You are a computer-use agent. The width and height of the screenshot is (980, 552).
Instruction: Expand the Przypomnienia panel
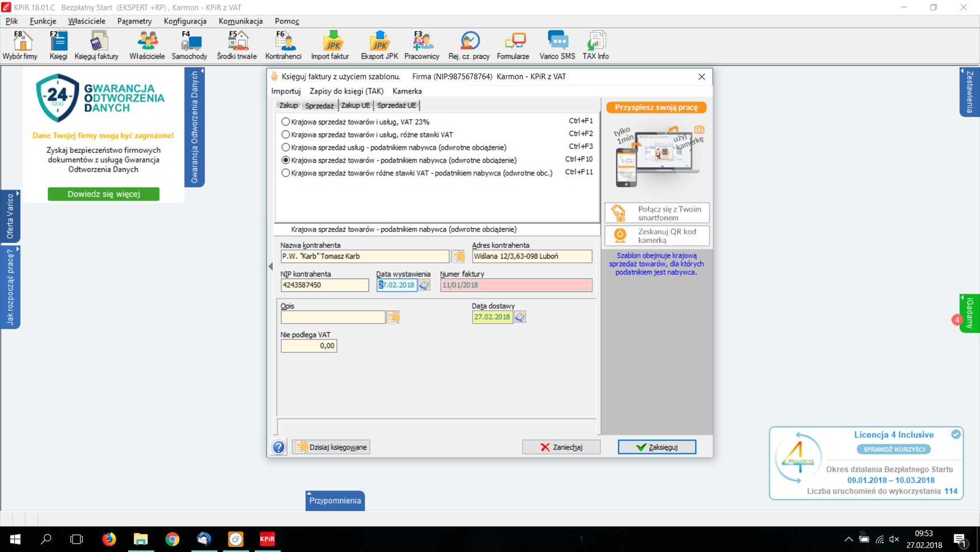tap(335, 501)
